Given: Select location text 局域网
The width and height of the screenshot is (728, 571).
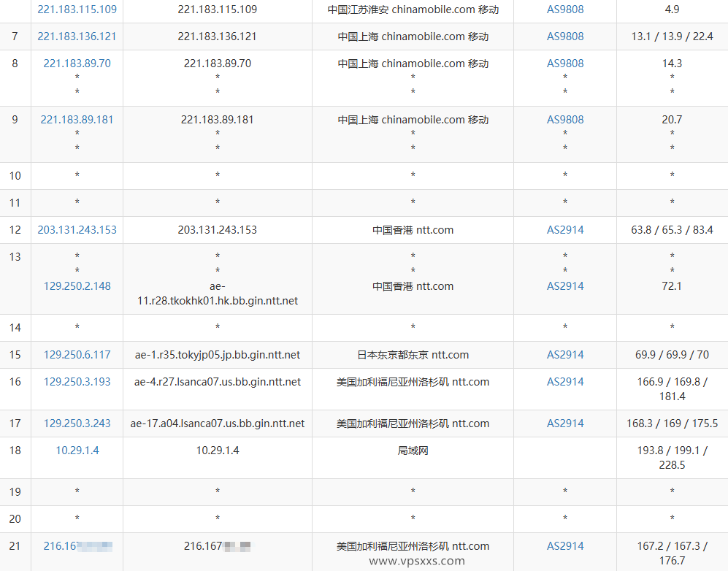Looking at the screenshot, I should pos(413,451).
